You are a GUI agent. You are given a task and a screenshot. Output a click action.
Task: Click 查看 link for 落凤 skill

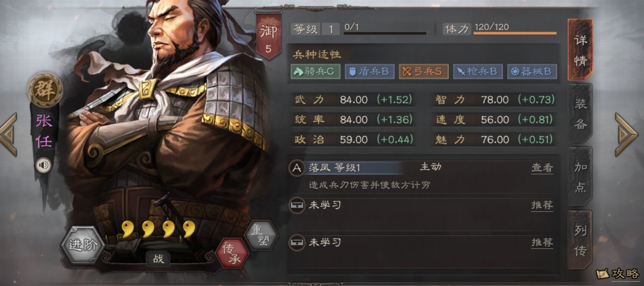pyautogui.click(x=542, y=168)
